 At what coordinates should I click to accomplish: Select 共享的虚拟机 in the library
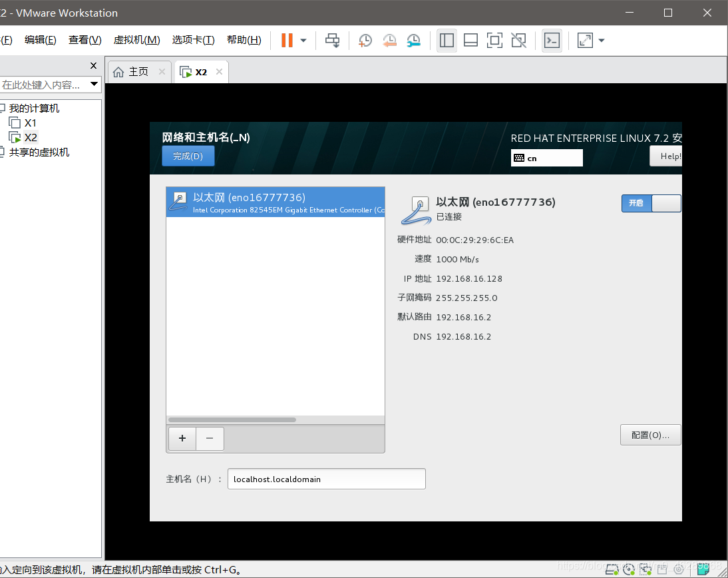click(x=39, y=152)
